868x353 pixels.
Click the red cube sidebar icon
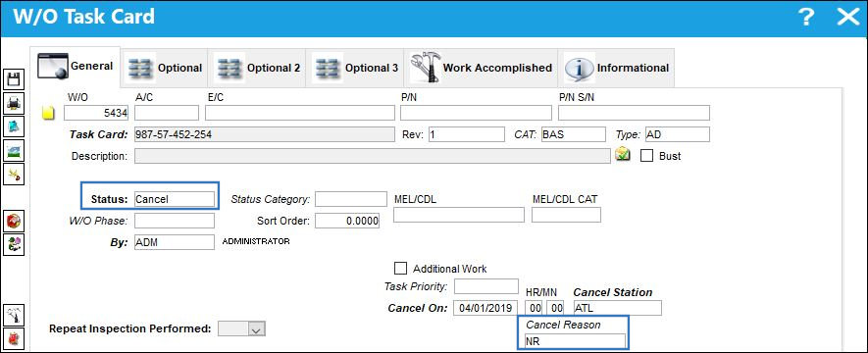coord(15,222)
